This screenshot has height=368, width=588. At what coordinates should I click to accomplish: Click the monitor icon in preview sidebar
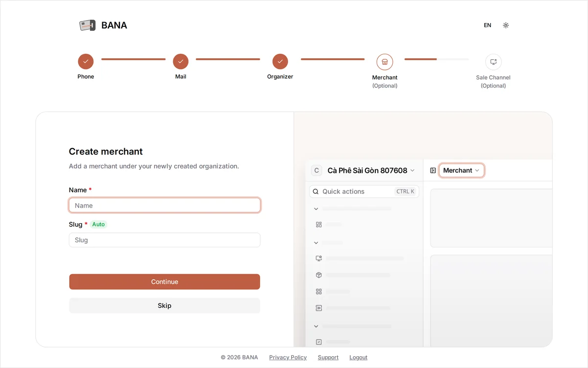[x=319, y=258]
